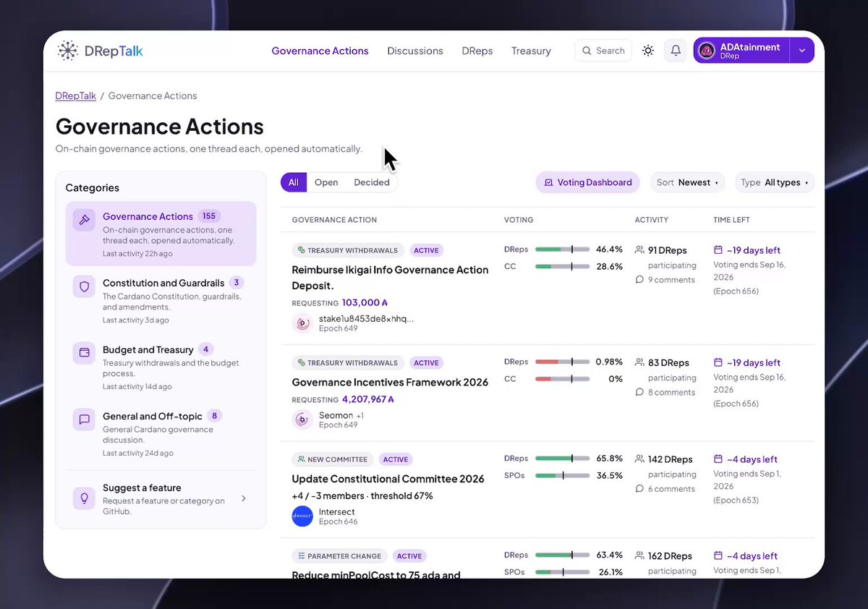Open Reimburse Ikigai Info Governance Action Deposit thread
Viewport: 868px width, 609px height.
pos(390,278)
